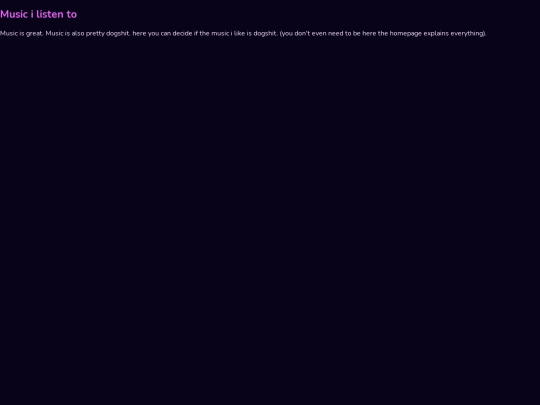
Task: Click the word 'don't' in the parentheses
Action: [302, 33]
